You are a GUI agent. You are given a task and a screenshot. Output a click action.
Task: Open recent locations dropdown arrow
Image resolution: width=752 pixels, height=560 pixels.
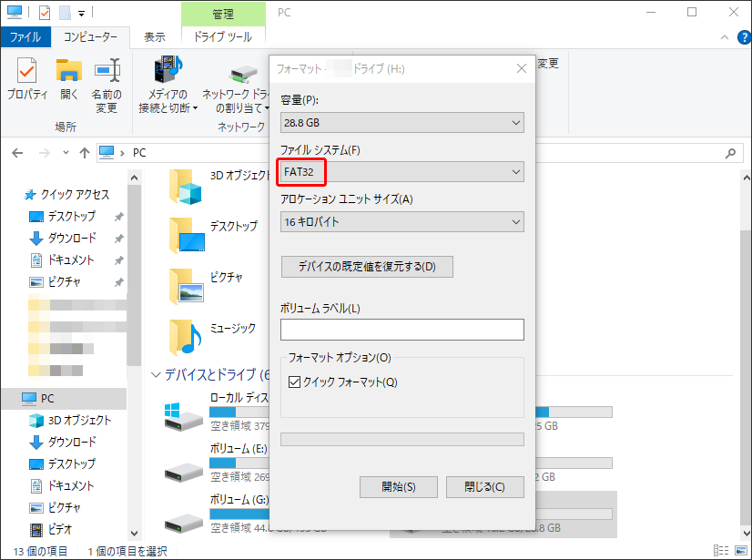click(x=66, y=153)
